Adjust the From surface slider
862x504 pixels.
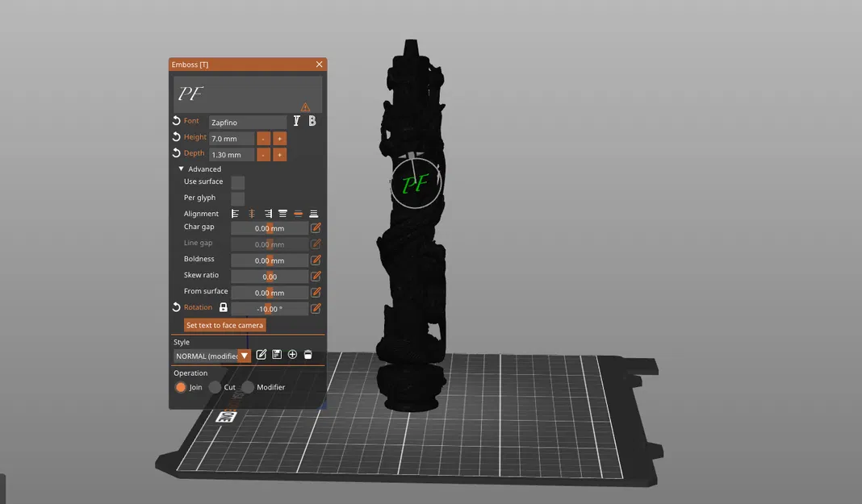pyautogui.click(x=270, y=293)
